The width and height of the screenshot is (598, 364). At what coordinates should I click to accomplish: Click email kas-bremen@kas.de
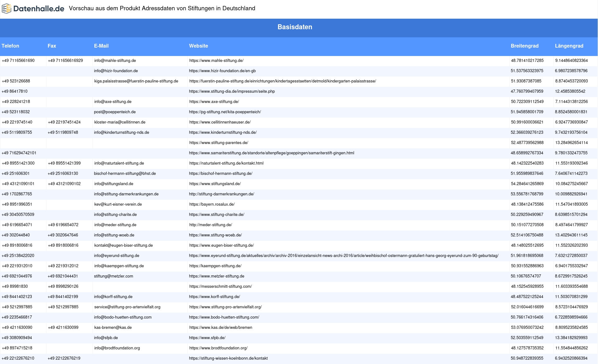click(113, 328)
